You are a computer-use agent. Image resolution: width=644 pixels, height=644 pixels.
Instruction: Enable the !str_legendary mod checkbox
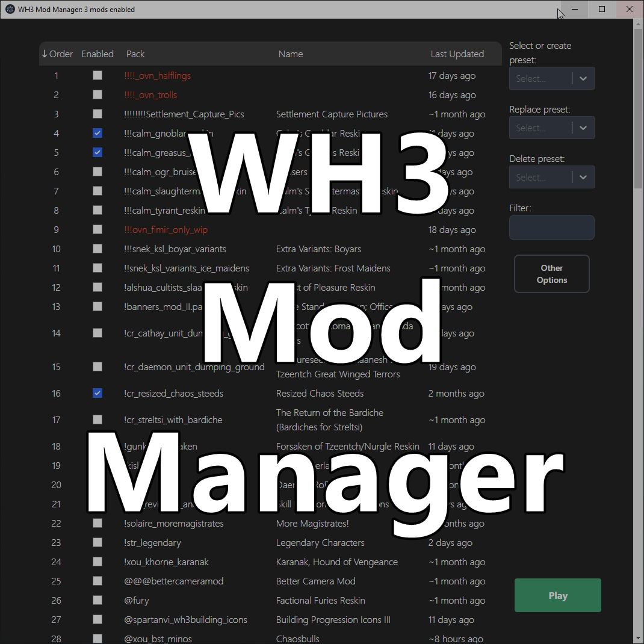98,542
